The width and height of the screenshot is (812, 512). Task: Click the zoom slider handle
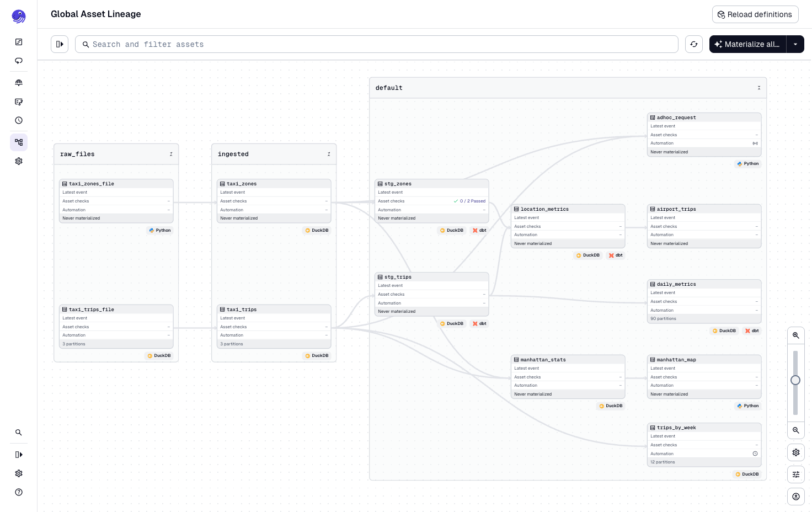point(795,380)
